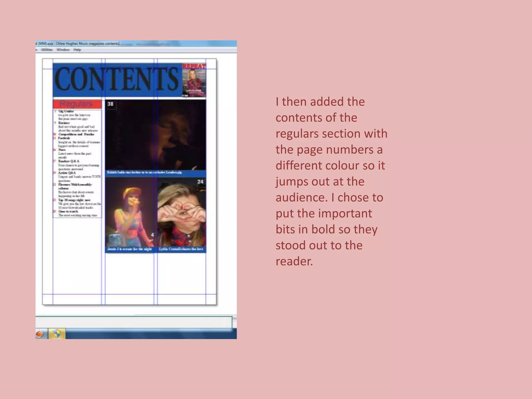Click the 'Readers Q&A' regulars entry

tap(69, 161)
